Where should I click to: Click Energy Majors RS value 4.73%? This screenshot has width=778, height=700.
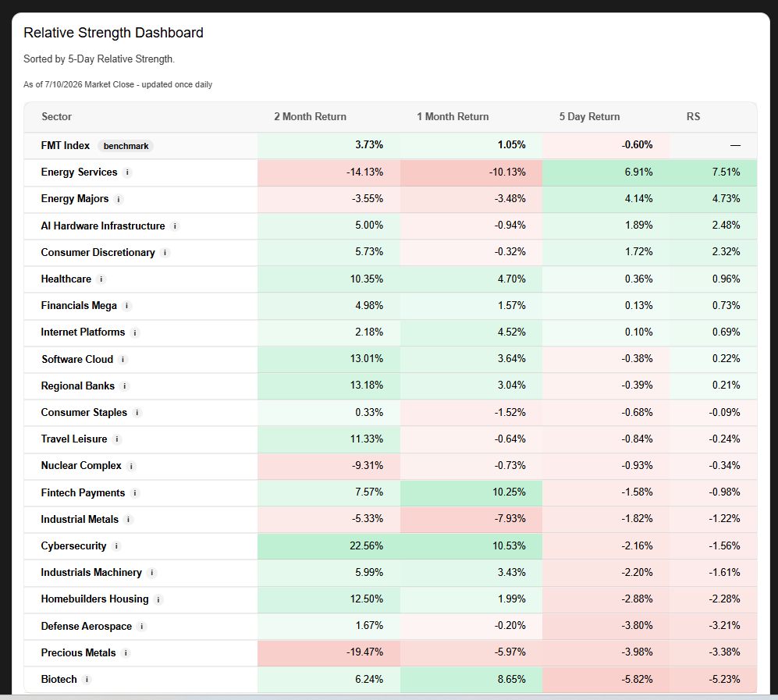pyautogui.click(x=726, y=199)
